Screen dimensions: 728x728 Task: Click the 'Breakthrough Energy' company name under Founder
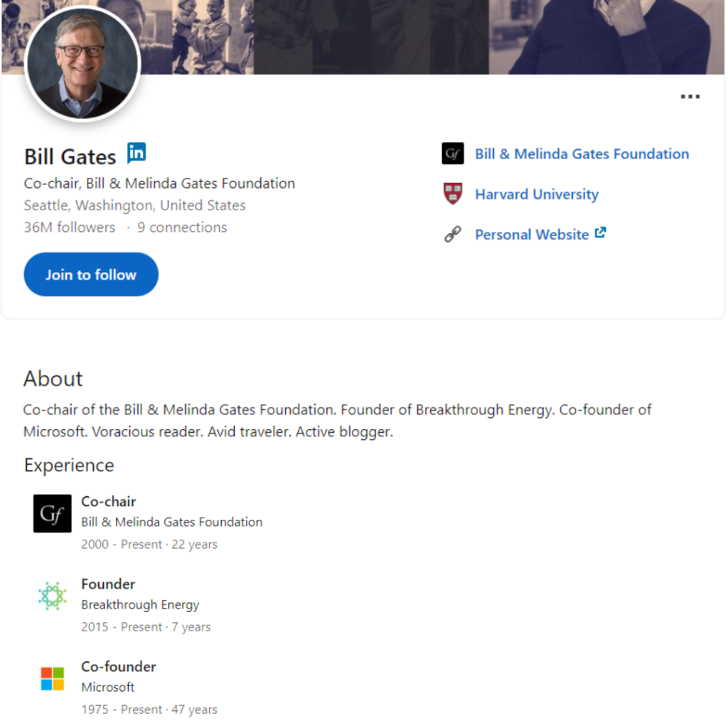pos(140,604)
